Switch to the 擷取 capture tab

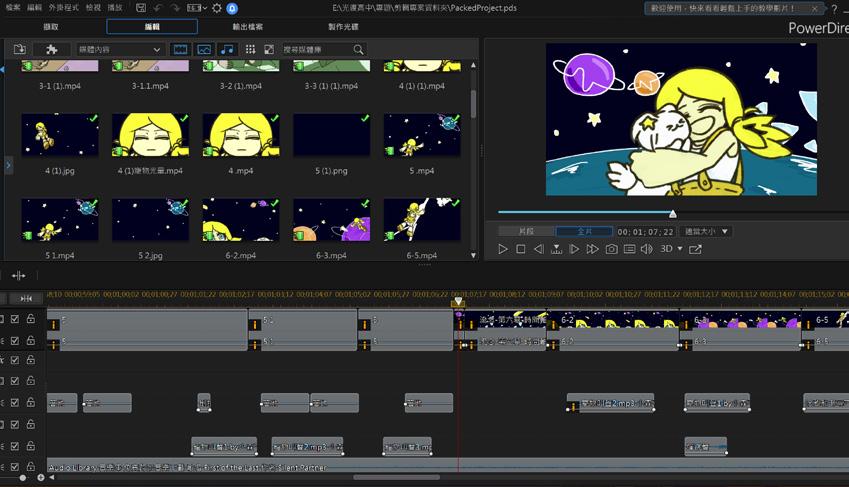point(51,27)
